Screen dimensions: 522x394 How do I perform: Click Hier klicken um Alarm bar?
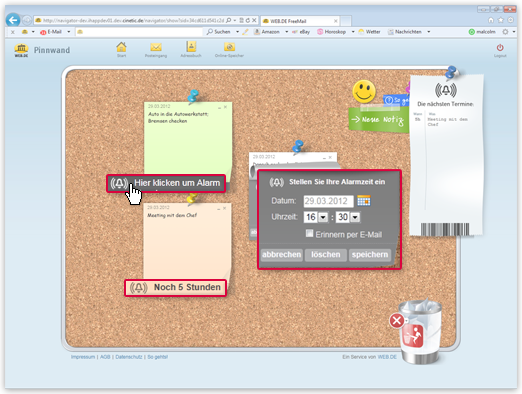(166, 183)
